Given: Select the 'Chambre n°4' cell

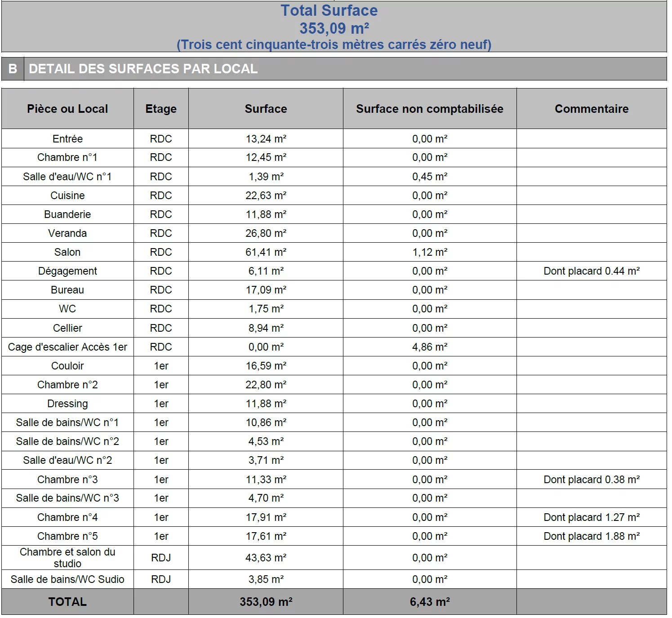Looking at the screenshot, I should pos(67,517).
